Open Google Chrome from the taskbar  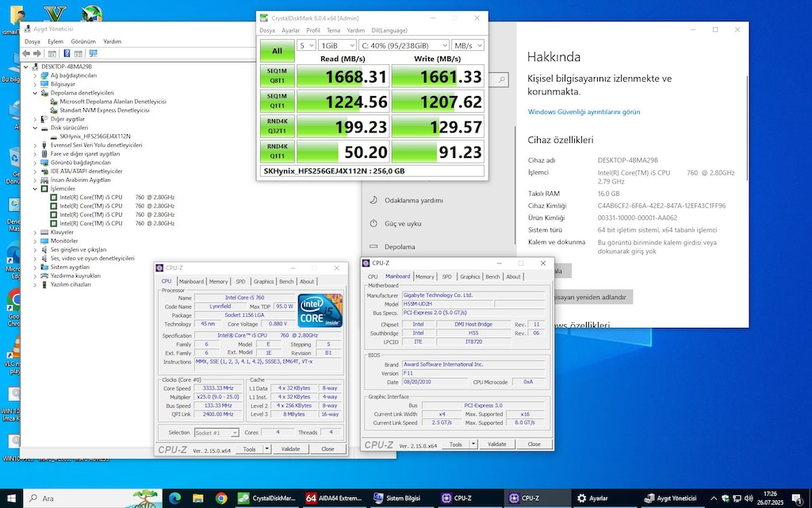221,498
